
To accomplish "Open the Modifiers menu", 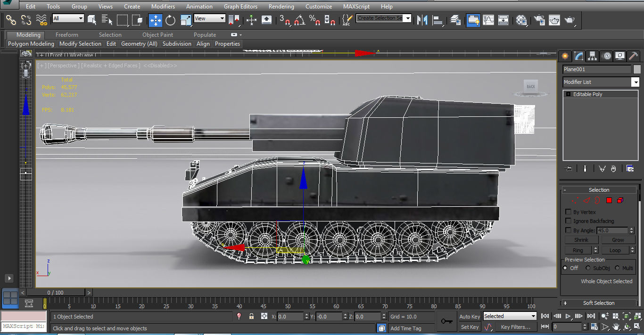I will (x=163, y=7).
